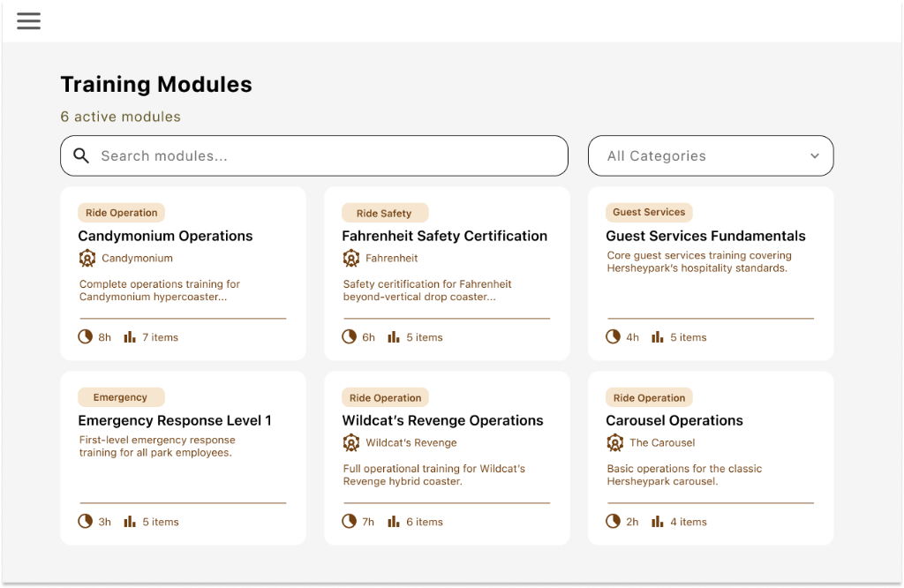Click the Candymonium hypercoaster description text

160,290
